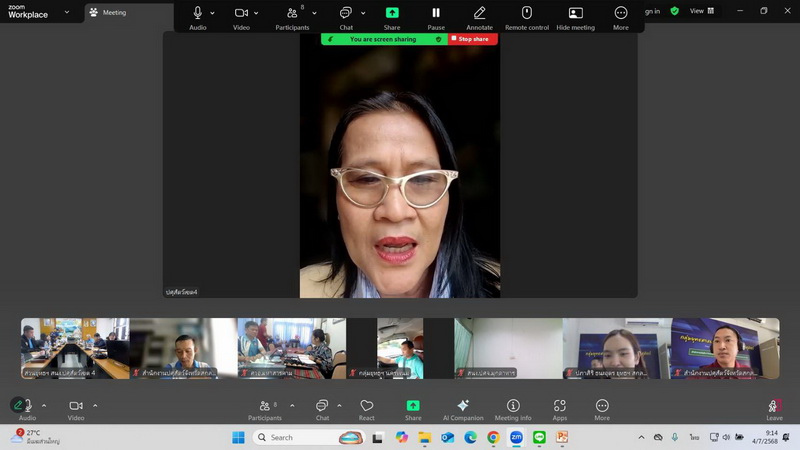Show hidden system tray icons

641,437
